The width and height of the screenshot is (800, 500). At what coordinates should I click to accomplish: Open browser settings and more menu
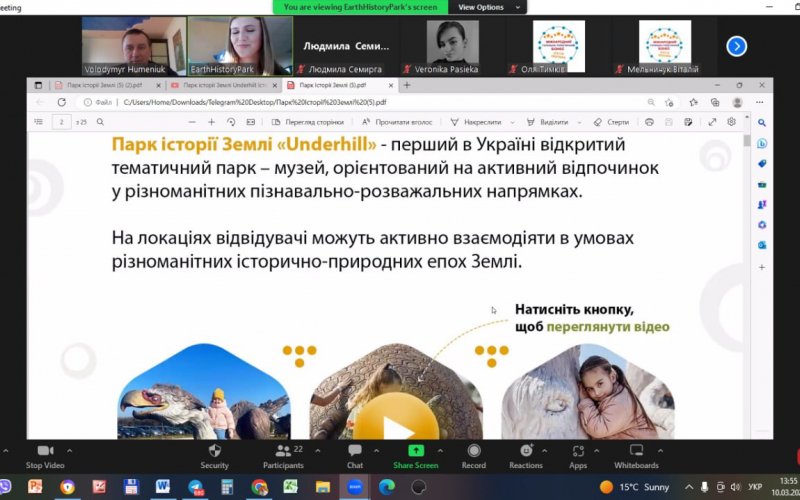(x=760, y=103)
